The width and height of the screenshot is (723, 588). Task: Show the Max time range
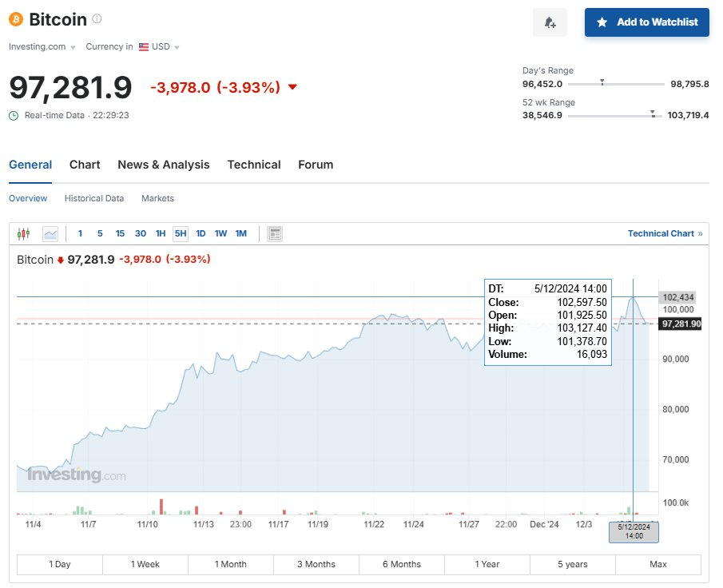(658, 565)
